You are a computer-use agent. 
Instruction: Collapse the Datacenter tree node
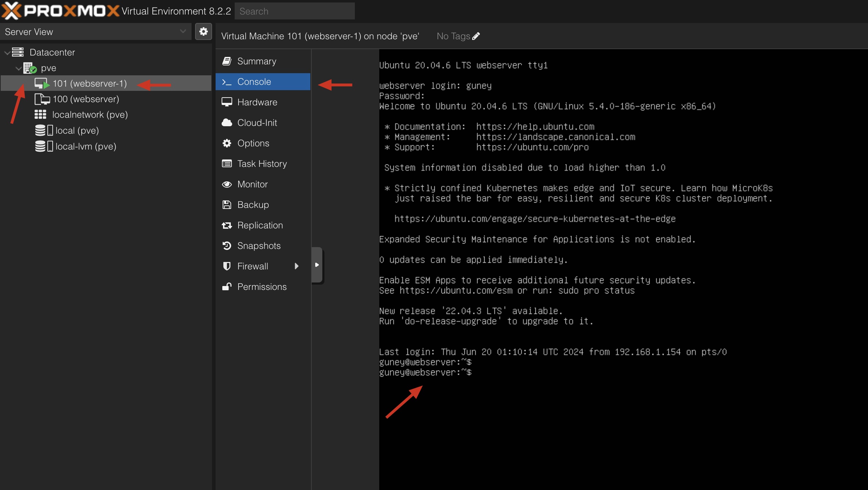(x=7, y=52)
